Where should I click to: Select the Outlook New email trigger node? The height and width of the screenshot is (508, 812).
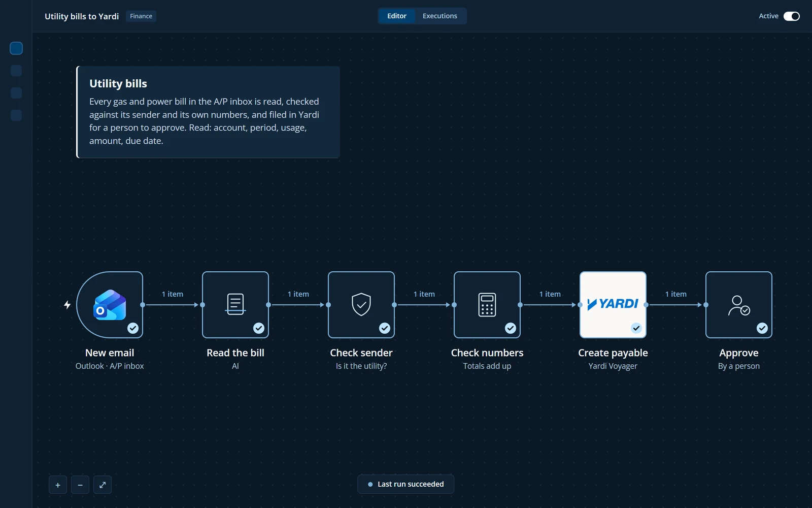(110, 305)
